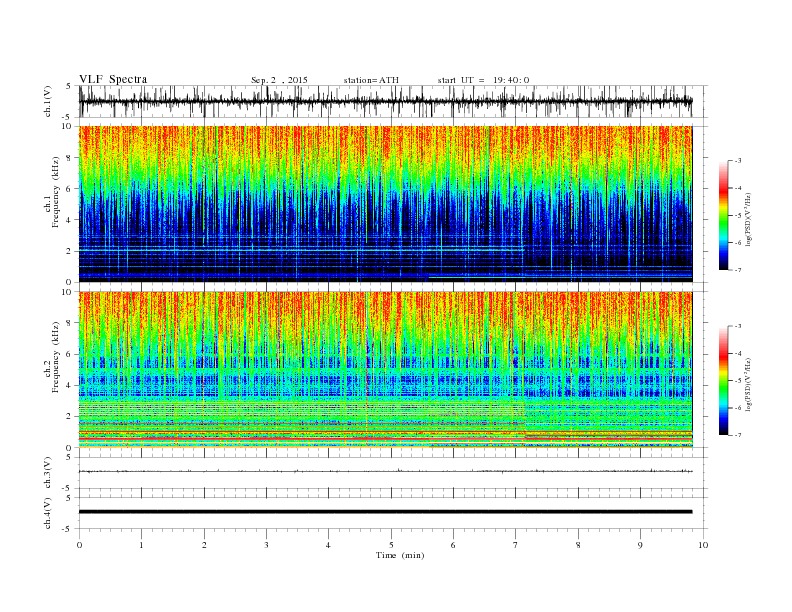Click the time axis tick label "3"

[x=266, y=545]
